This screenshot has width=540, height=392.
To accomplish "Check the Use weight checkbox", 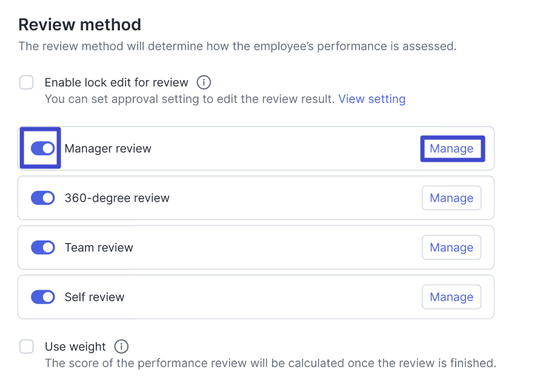I will 27,347.
